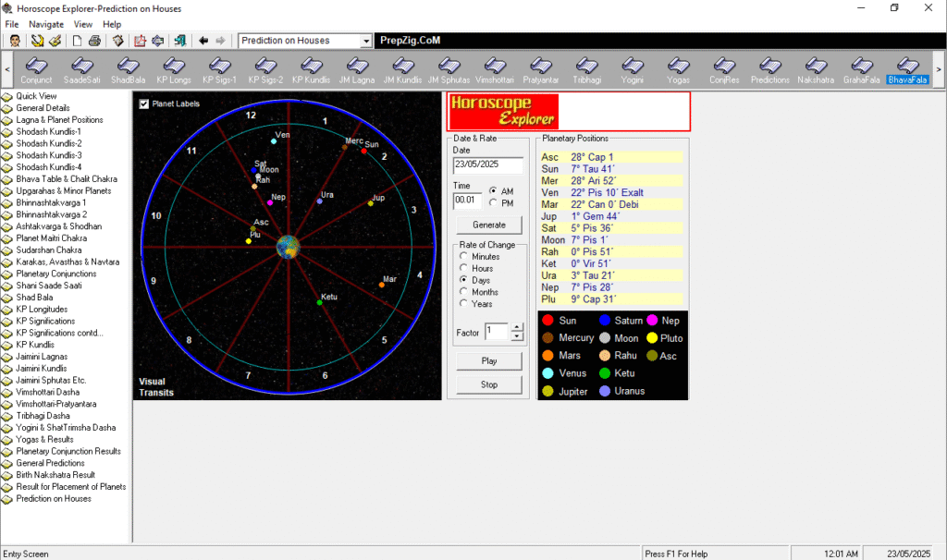This screenshot has width=947, height=560.
Task: Click the red Sun color legend dot
Action: 547,321
